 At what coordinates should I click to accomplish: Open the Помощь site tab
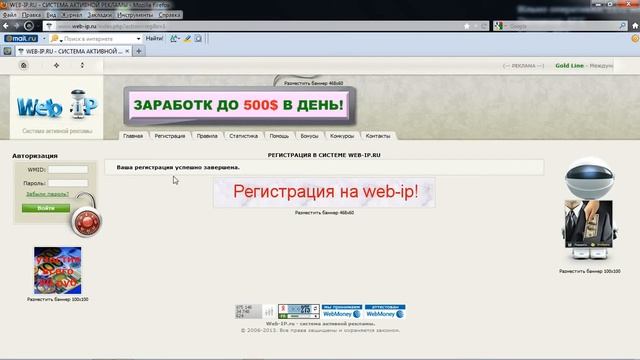tap(279, 136)
